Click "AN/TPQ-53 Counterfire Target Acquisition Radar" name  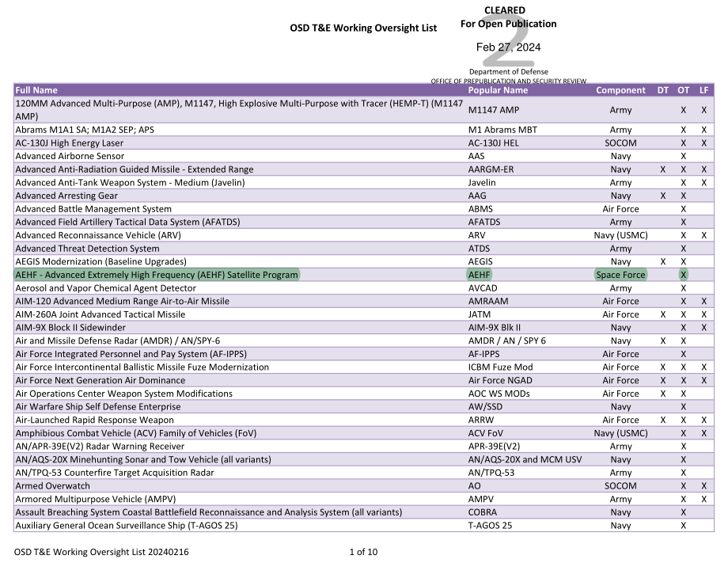tap(115, 473)
